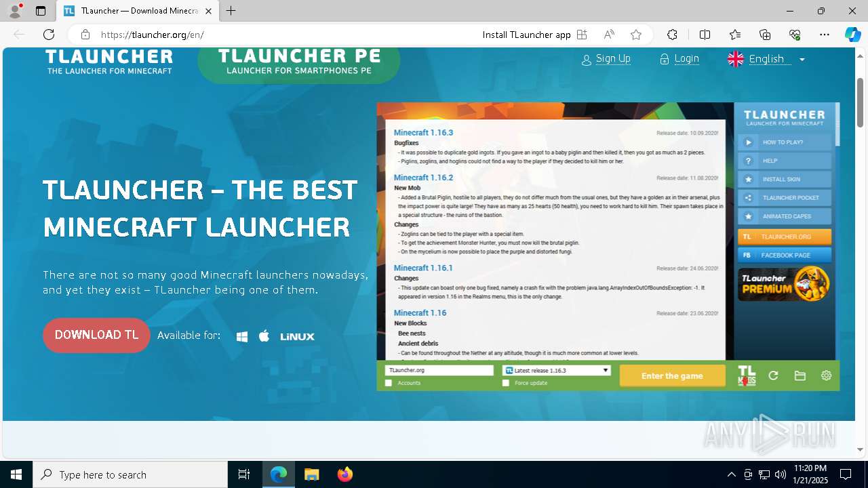Click the Apple macOS download icon

[x=264, y=335]
